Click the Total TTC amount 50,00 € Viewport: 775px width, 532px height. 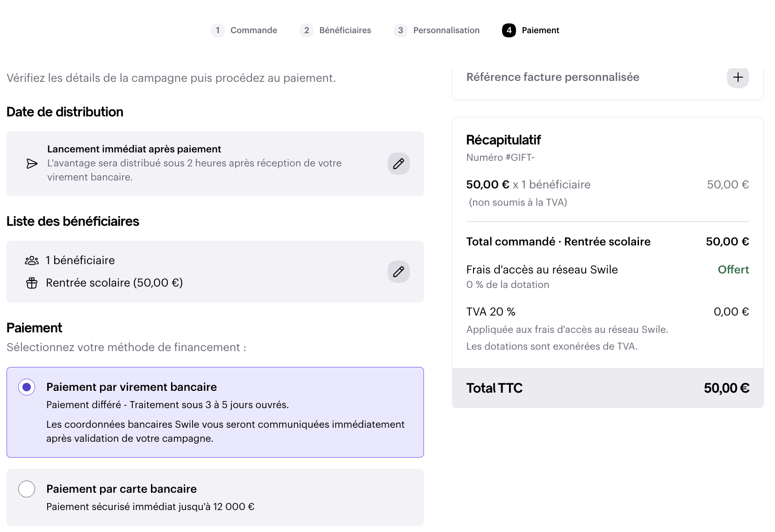tap(726, 388)
